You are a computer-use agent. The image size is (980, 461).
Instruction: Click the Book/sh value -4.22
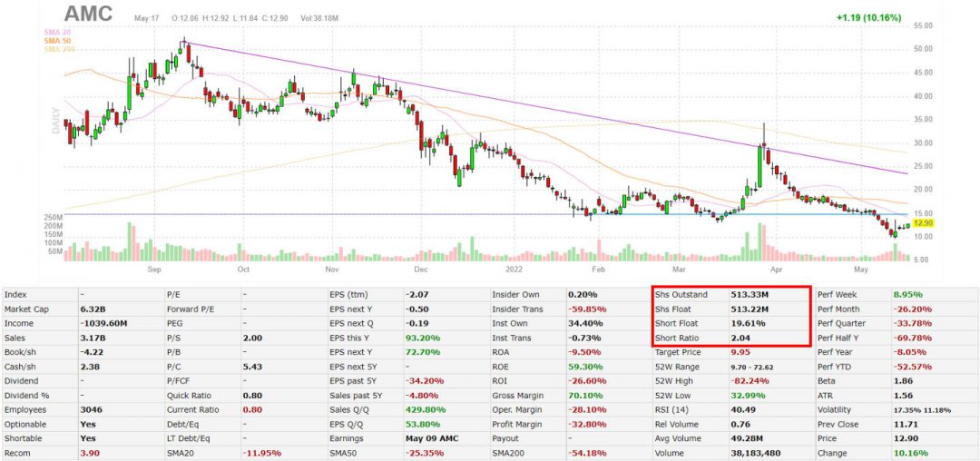(x=90, y=352)
